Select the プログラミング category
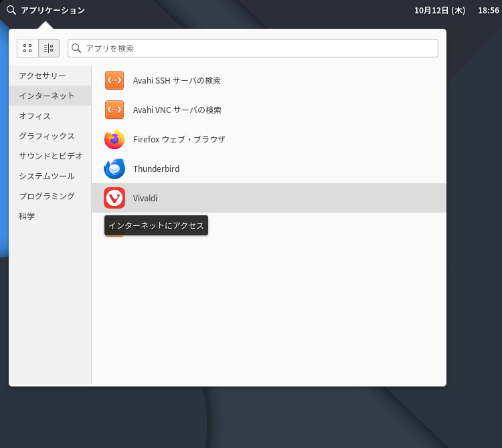The width and height of the screenshot is (502, 448). 50,196
